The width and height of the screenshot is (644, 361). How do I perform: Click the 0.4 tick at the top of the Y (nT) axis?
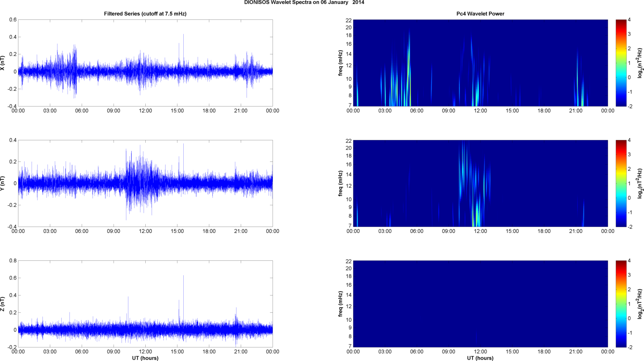pyautogui.click(x=13, y=140)
